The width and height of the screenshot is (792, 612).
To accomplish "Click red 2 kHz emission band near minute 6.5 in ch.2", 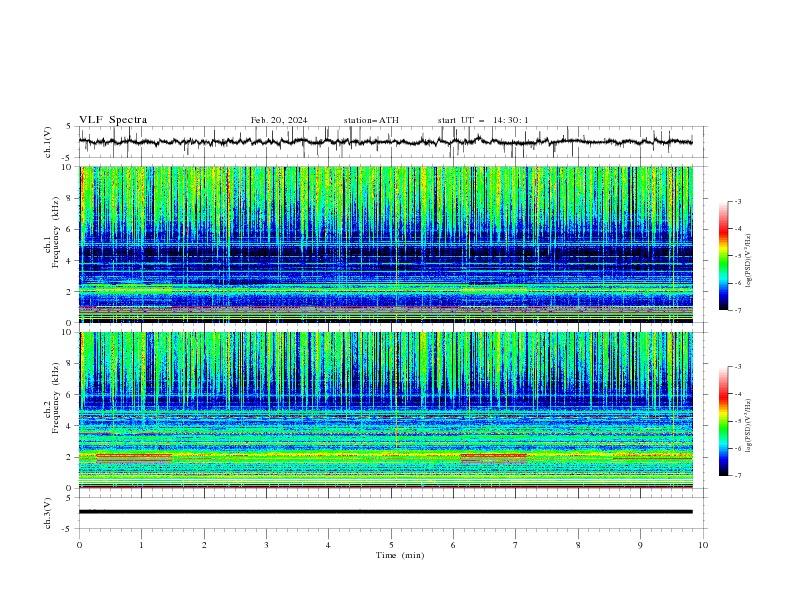I will pyautogui.click(x=493, y=455).
